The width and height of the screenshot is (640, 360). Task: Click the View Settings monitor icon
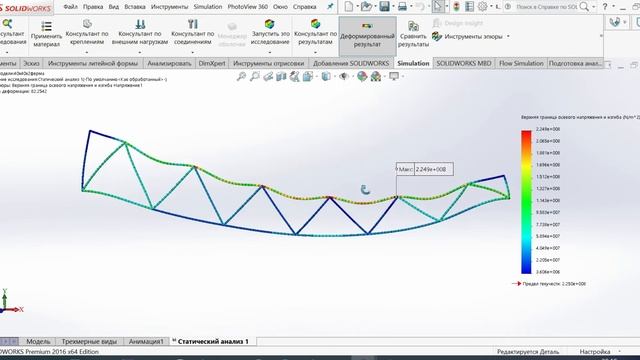(393, 76)
